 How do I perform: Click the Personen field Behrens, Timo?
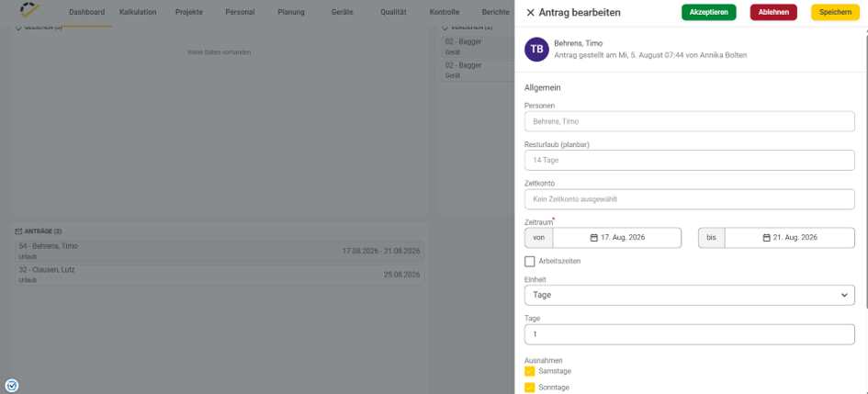[x=689, y=121]
